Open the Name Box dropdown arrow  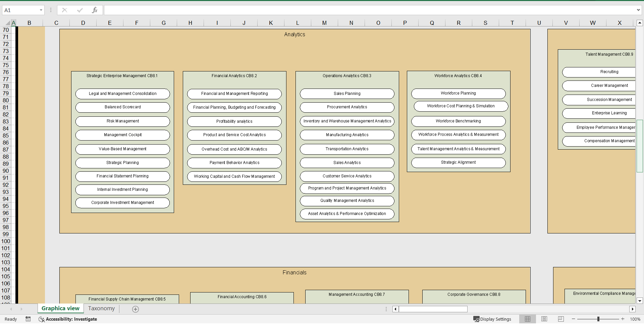tap(41, 10)
